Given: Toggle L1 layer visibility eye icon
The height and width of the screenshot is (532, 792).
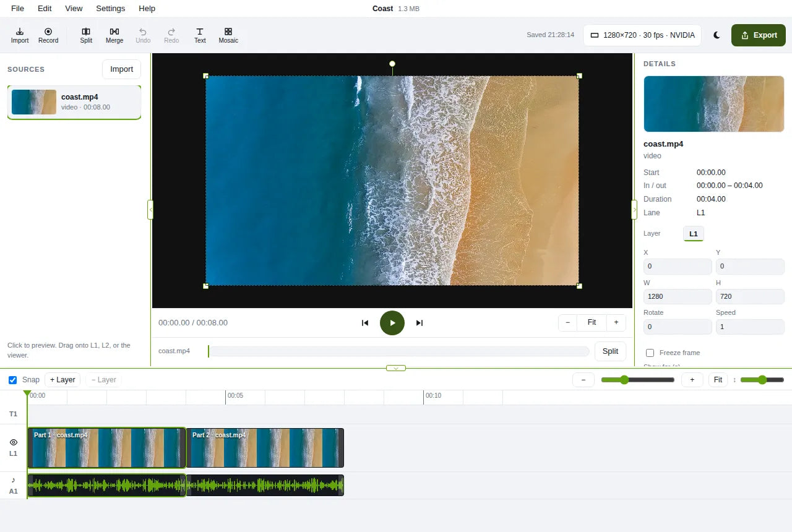Looking at the screenshot, I should pos(14,442).
